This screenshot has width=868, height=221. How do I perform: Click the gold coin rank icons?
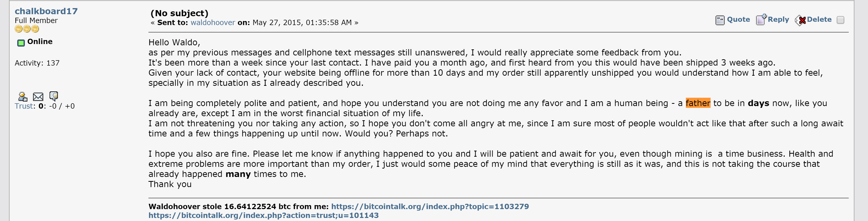pos(27,29)
